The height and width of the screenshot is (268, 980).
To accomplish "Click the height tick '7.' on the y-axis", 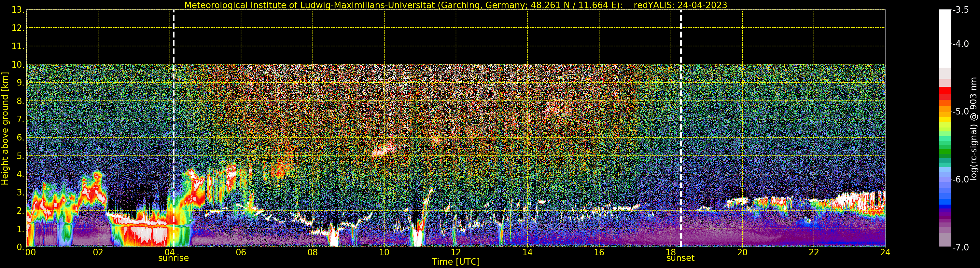I will click(21, 119).
